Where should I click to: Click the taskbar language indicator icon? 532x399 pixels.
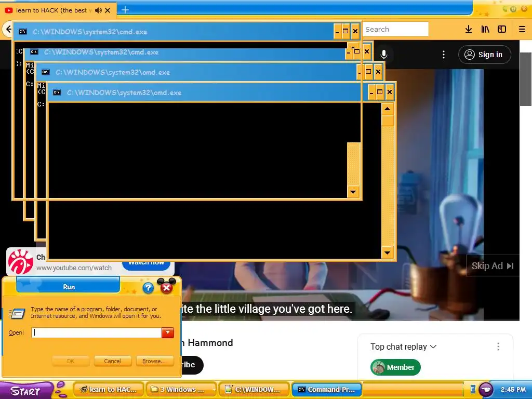pyautogui.click(x=473, y=390)
